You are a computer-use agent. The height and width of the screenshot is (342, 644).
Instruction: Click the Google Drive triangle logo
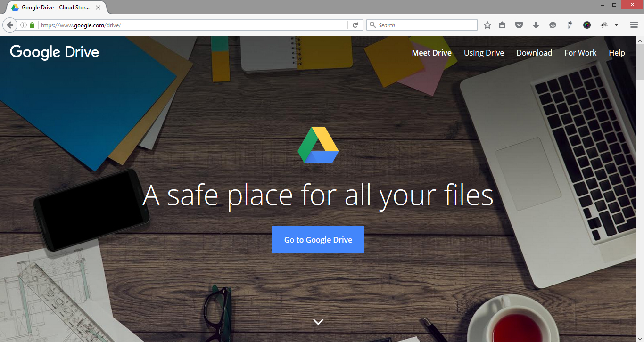318,144
